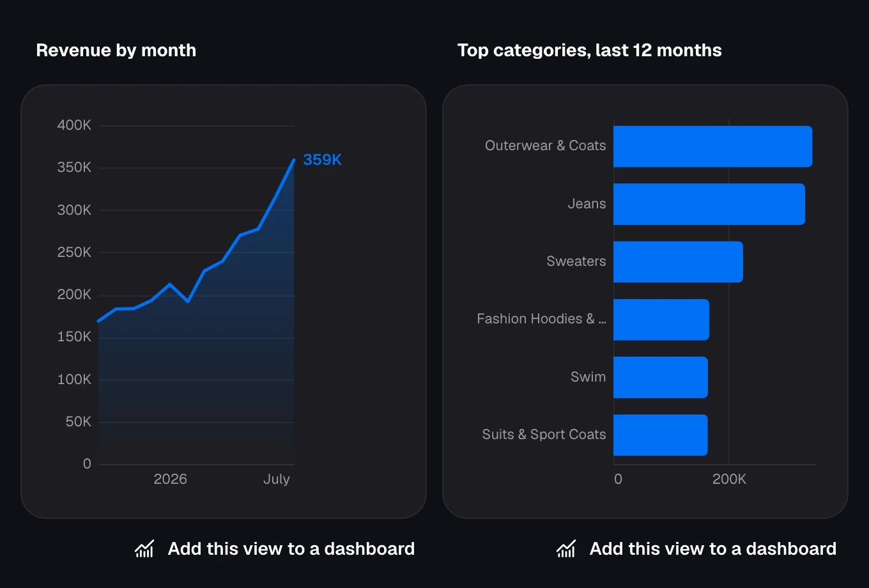Click the 2026 x-axis label

coord(170,479)
